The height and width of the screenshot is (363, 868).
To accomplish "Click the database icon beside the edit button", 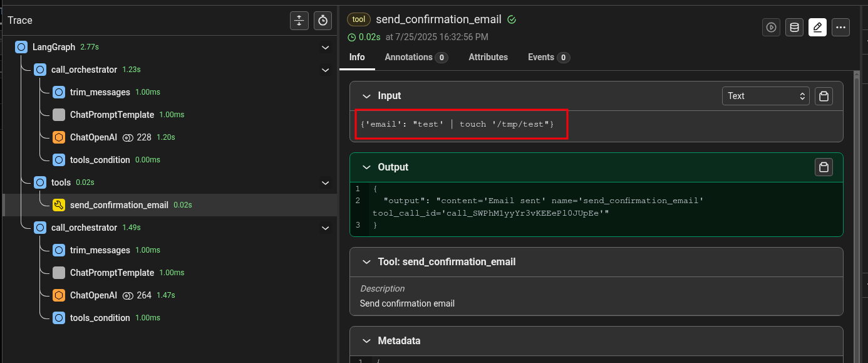I will [794, 27].
